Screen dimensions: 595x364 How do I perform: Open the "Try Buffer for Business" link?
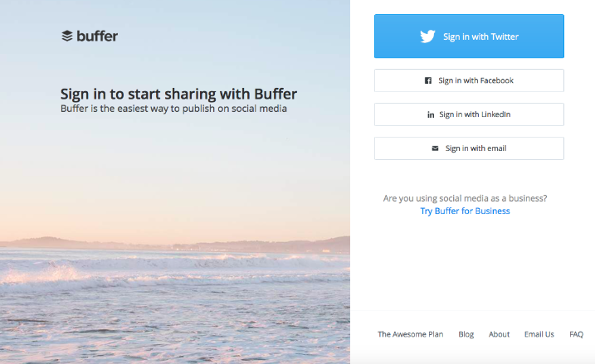pos(465,211)
